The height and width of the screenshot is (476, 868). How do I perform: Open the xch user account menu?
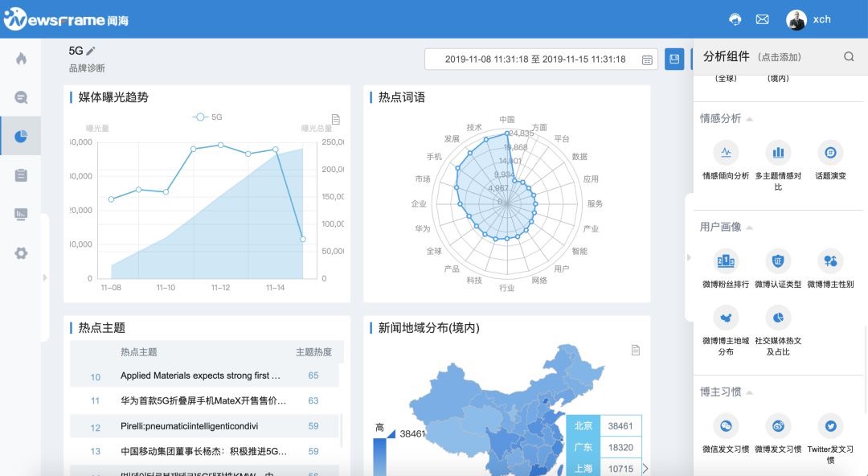pyautogui.click(x=809, y=19)
